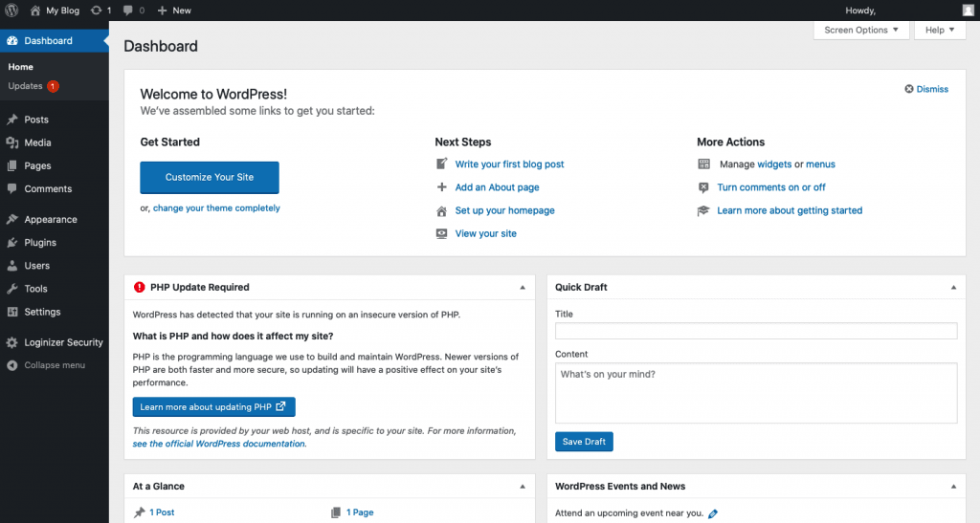Click the Settings sliders icon

[x=11, y=312]
